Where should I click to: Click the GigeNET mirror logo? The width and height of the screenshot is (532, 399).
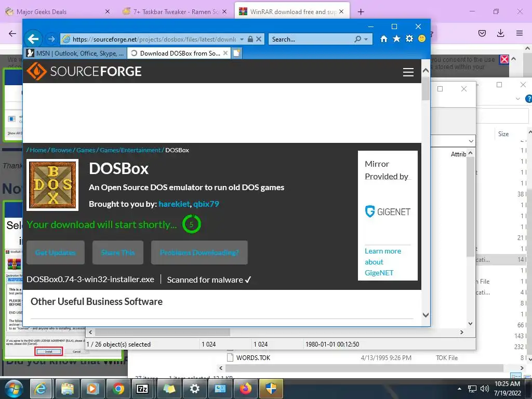[388, 211]
